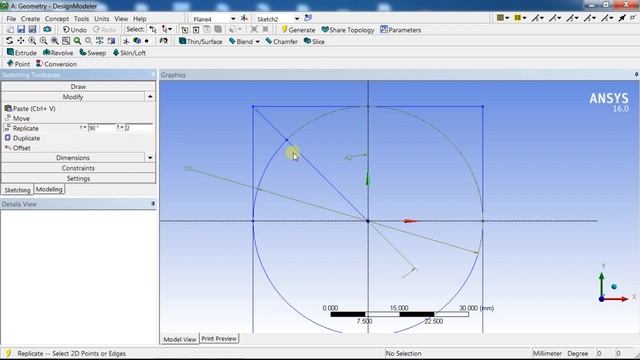Open the Plane4 dropdown

[233, 19]
